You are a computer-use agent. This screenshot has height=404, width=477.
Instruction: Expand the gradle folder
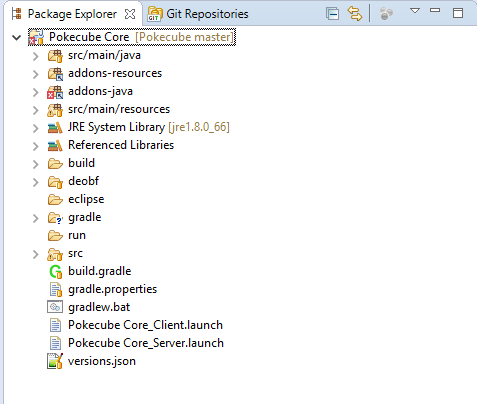[36, 218]
